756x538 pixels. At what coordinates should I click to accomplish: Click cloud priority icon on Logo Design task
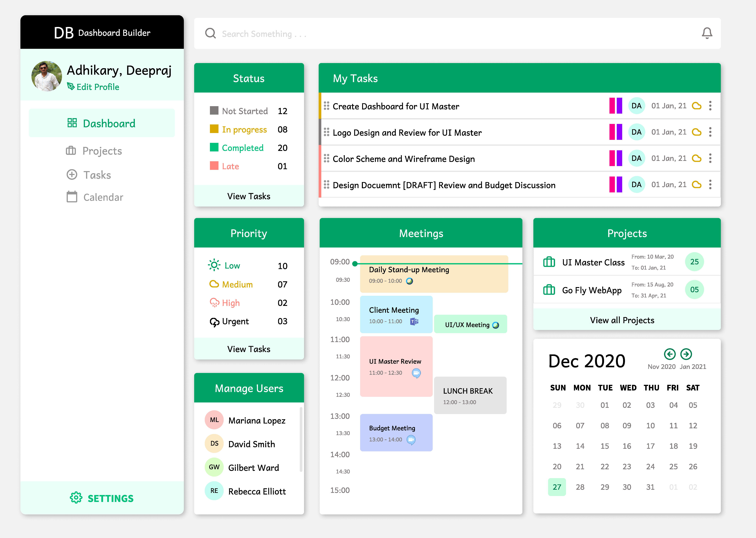coord(697,132)
